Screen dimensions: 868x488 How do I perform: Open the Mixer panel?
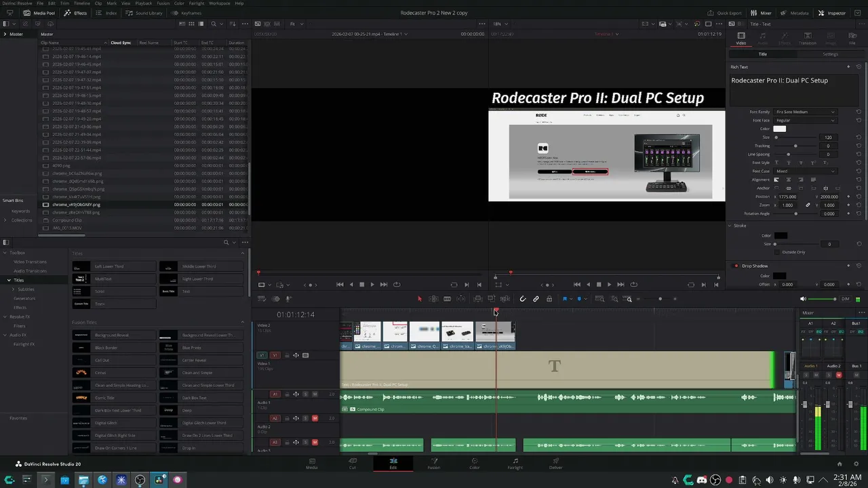pyautogui.click(x=761, y=13)
